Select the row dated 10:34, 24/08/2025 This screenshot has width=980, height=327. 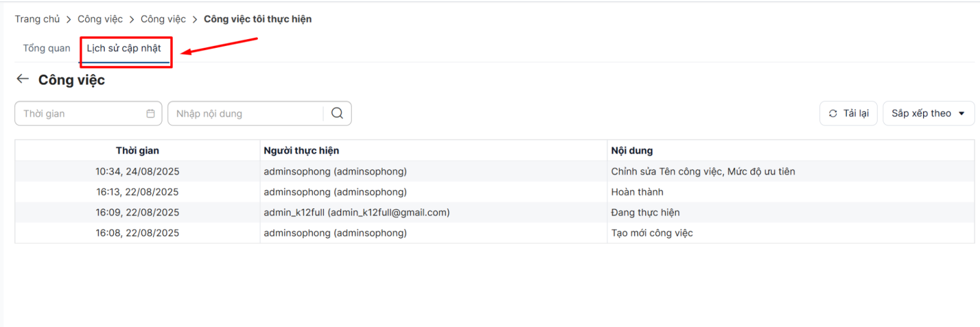[137, 171]
